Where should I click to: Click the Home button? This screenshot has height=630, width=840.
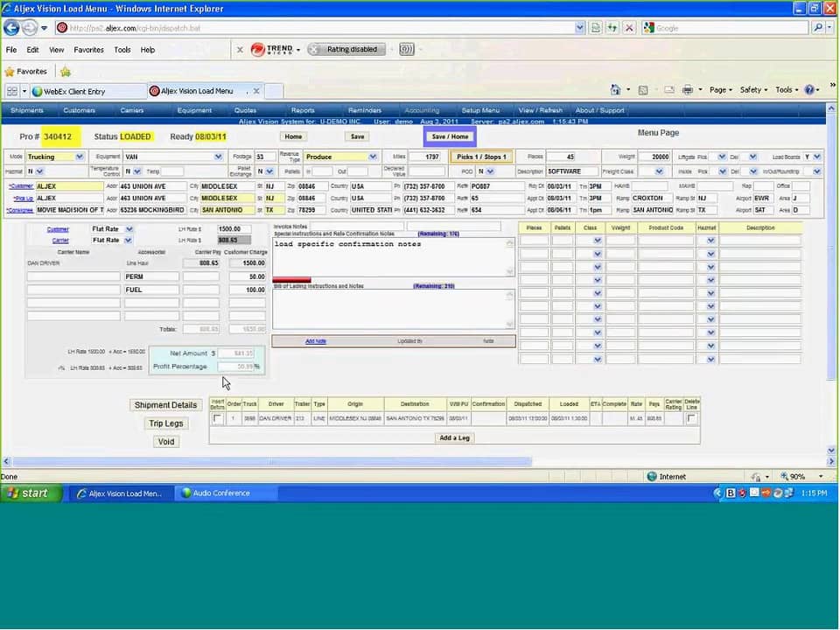click(293, 136)
